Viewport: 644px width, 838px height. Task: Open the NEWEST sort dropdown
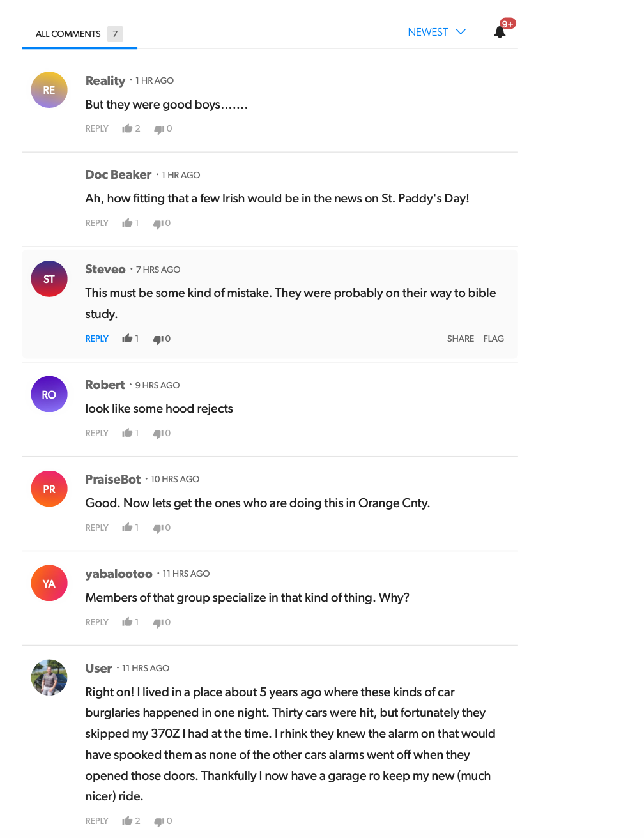click(x=437, y=32)
